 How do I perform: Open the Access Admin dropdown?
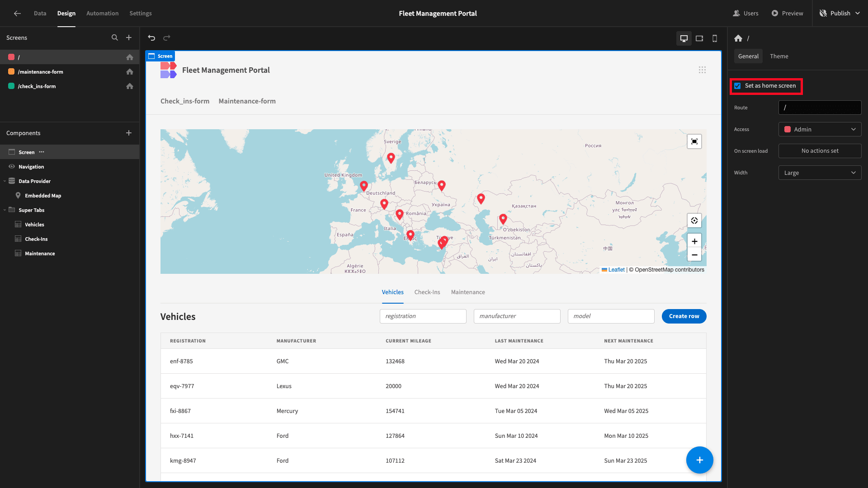[820, 129]
